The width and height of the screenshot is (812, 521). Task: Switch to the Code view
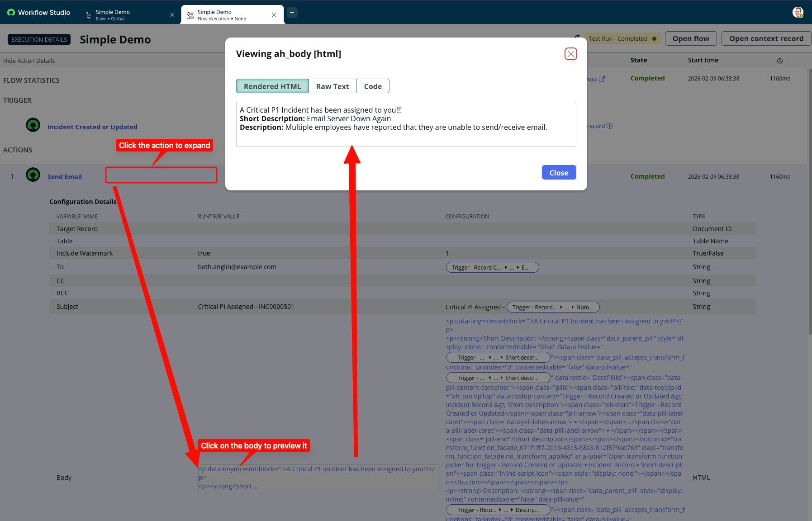click(373, 86)
